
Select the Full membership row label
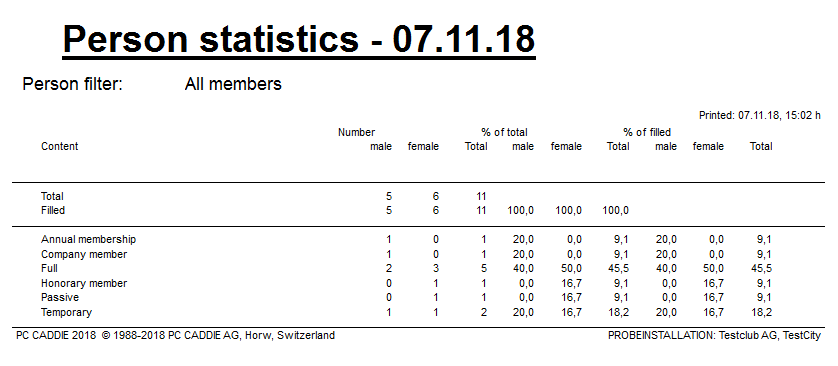point(49,268)
